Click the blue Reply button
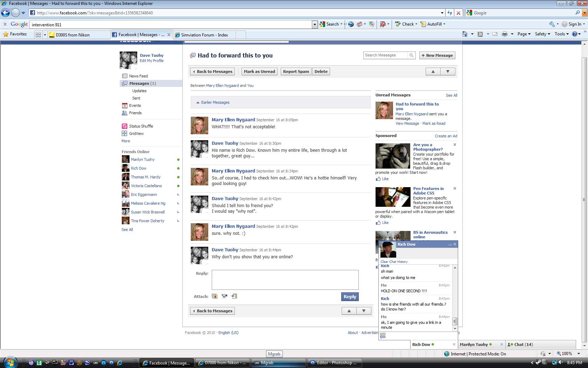 (350, 297)
